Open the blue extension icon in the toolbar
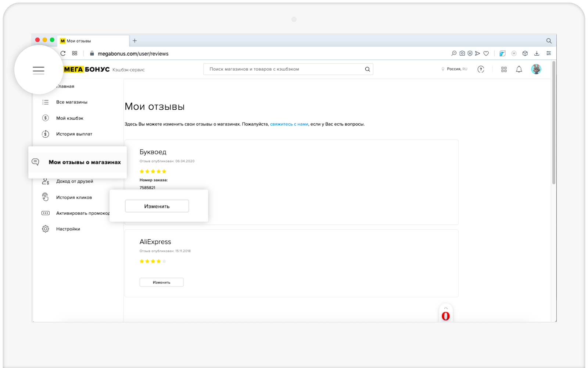The image size is (588, 368). click(502, 53)
